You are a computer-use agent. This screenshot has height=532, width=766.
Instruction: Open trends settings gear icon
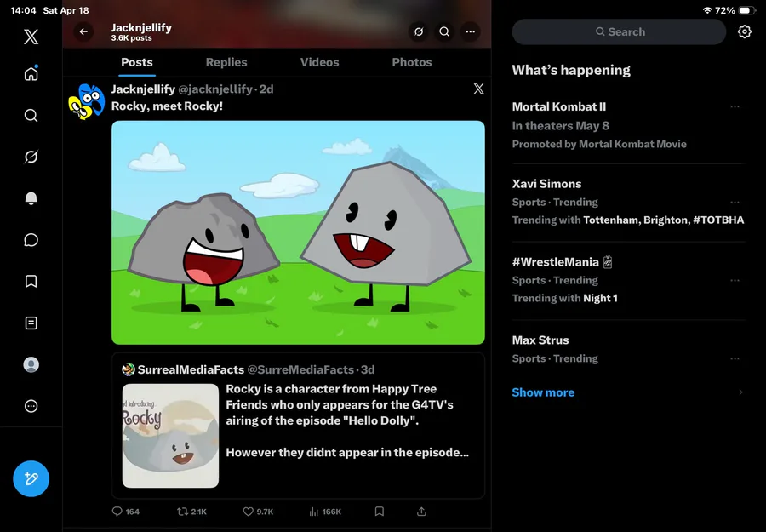[745, 31]
